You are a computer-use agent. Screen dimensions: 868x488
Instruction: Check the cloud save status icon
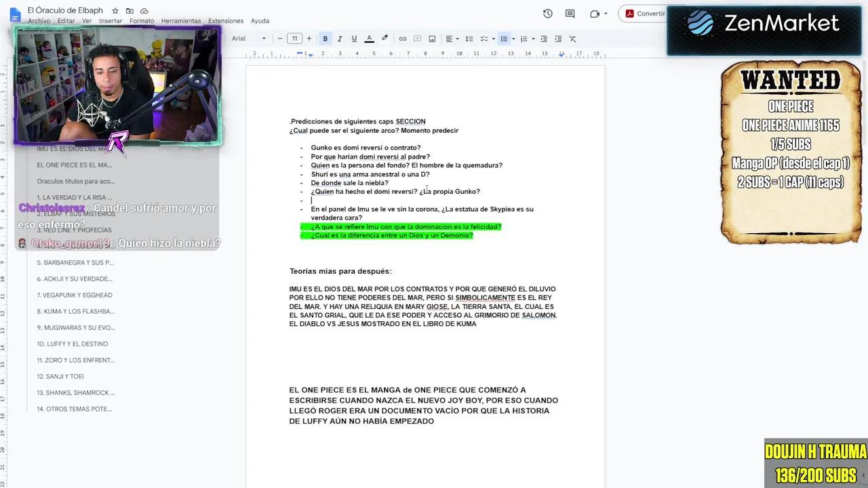pos(144,11)
